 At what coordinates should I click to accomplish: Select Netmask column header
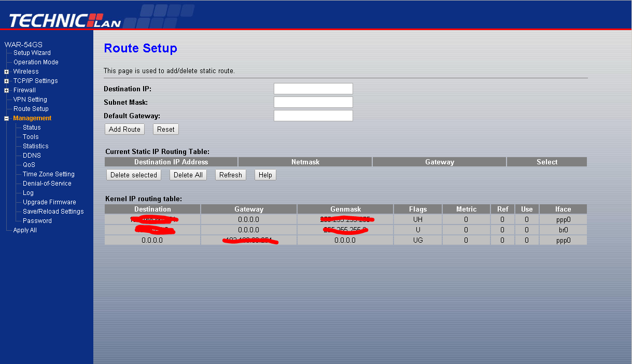(x=305, y=162)
